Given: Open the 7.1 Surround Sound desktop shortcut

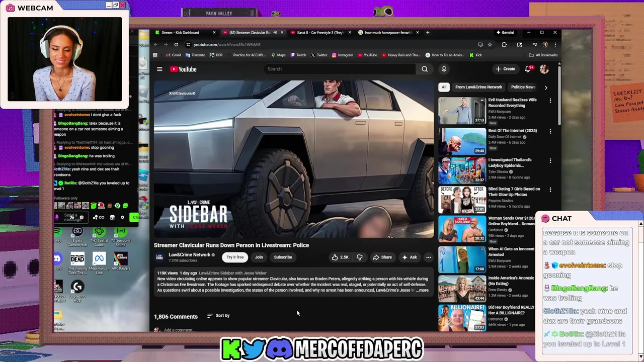Looking at the screenshot, I should (x=120, y=236).
